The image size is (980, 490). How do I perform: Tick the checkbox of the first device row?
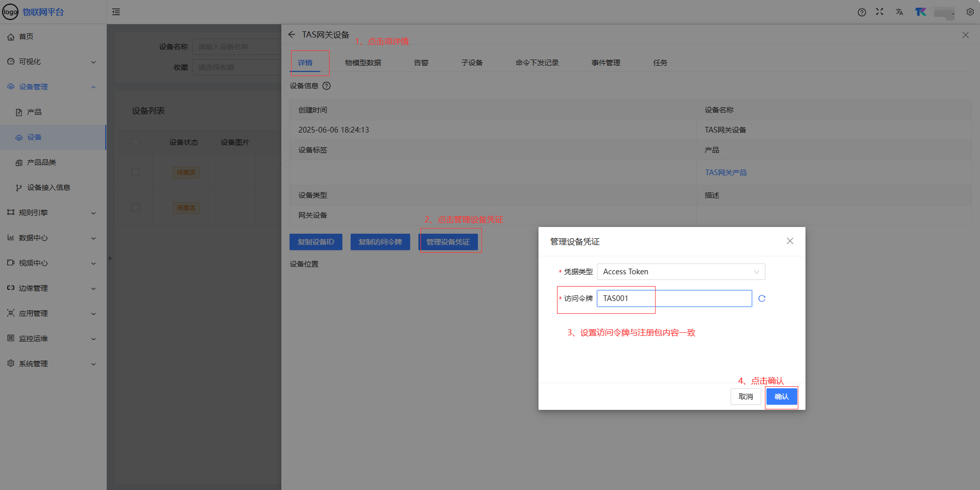136,172
